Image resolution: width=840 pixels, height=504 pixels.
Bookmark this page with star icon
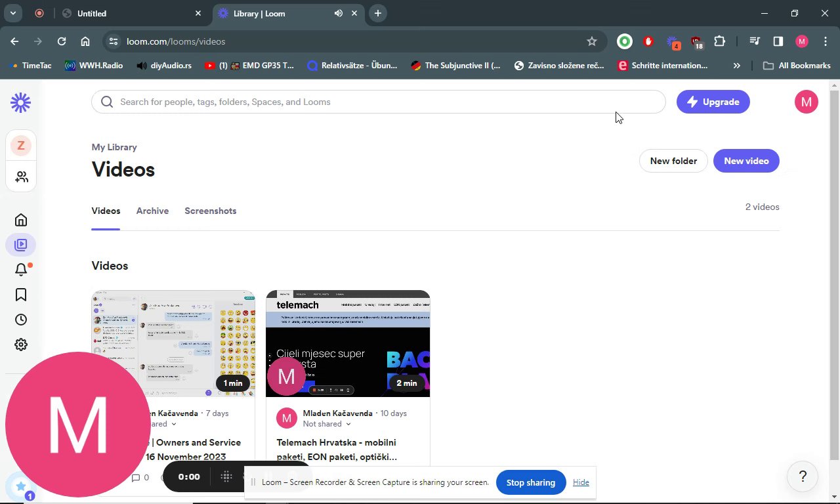[x=592, y=41]
